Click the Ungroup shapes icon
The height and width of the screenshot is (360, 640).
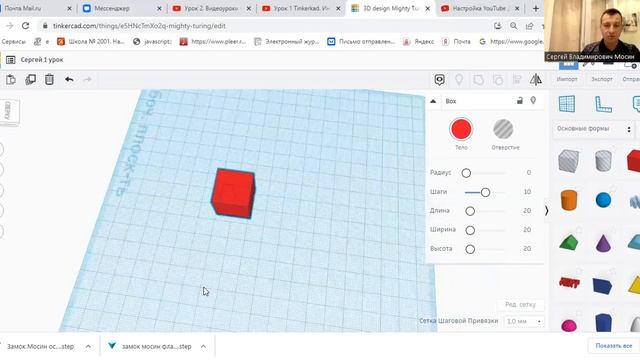(x=498, y=80)
